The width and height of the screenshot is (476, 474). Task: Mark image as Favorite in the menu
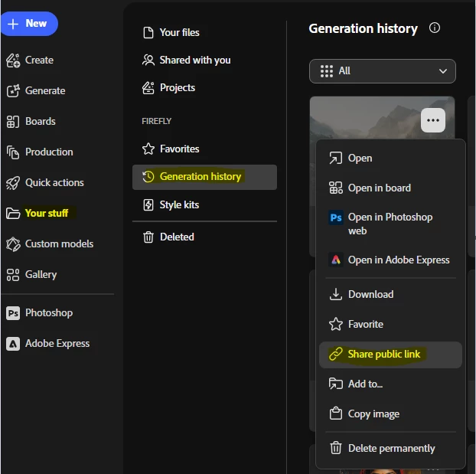(x=390, y=324)
